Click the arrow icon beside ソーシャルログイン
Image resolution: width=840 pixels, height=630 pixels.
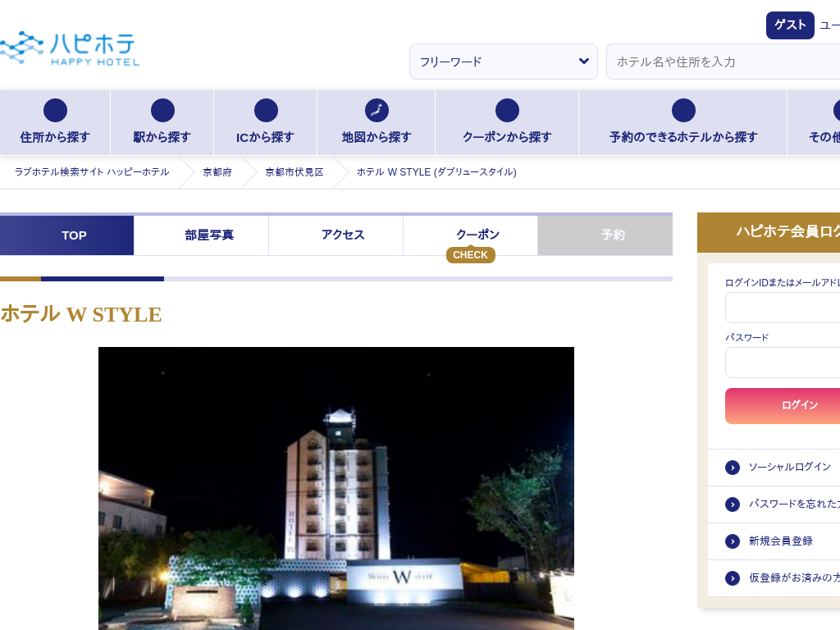tap(733, 468)
